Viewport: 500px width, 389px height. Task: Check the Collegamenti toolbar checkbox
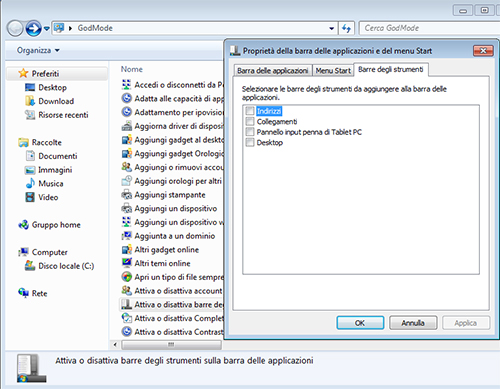[250, 121]
